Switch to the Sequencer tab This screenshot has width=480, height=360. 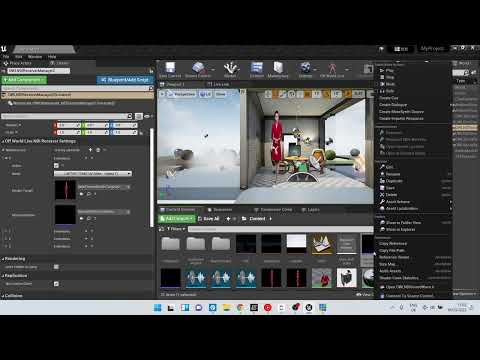(220, 210)
